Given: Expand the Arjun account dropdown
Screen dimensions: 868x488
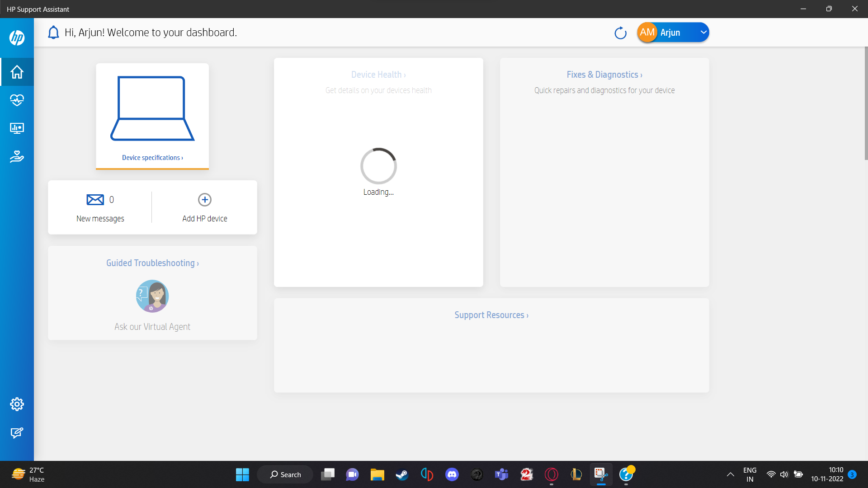Looking at the screenshot, I should point(703,33).
